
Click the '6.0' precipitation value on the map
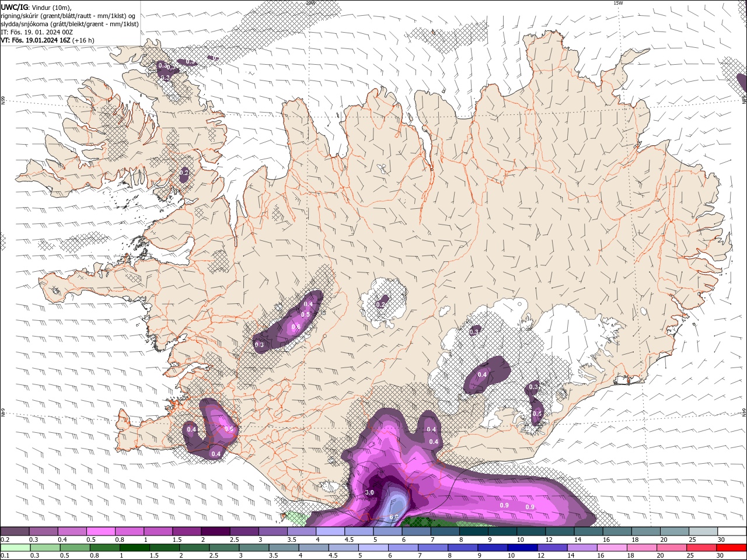click(393, 517)
